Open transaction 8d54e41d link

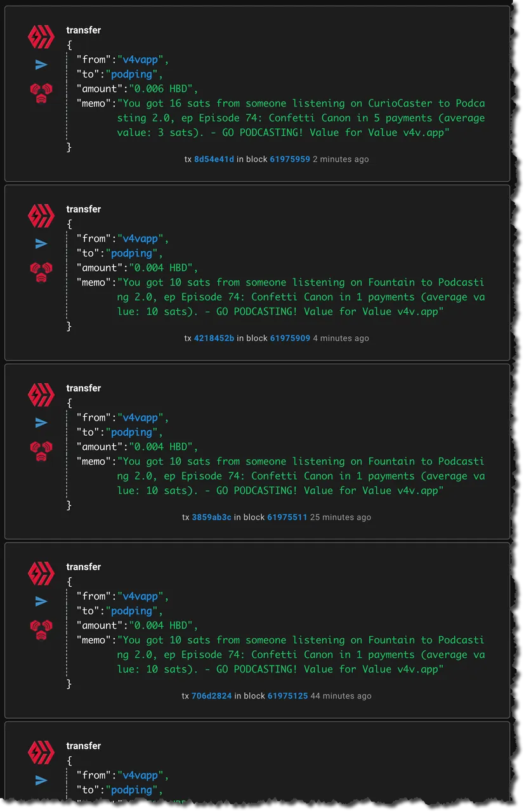point(214,159)
